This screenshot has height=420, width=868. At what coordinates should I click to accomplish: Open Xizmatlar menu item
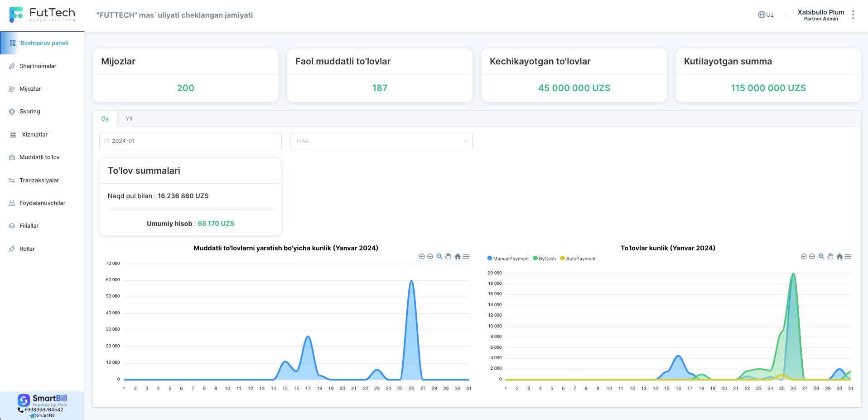(x=42, y=135)
